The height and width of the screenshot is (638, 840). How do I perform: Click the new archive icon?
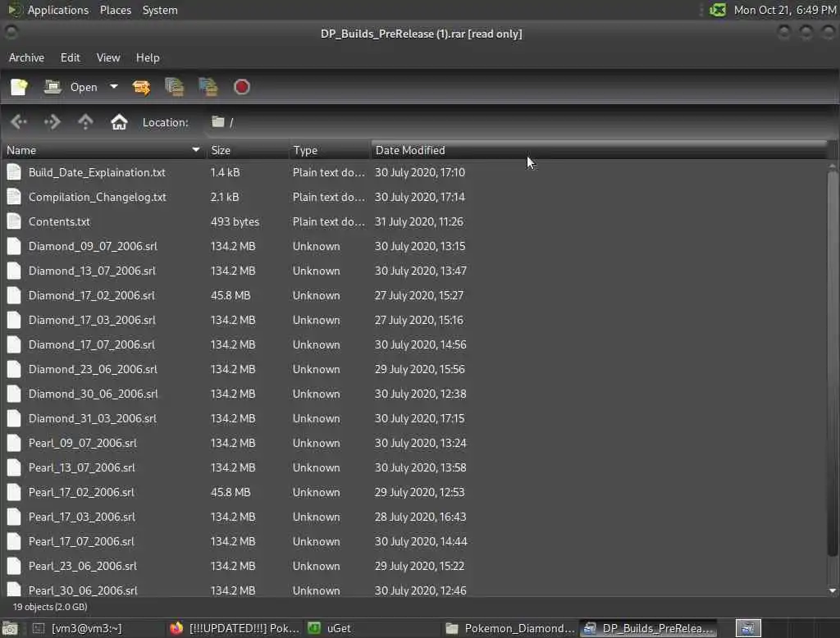(x=19, y=87)
